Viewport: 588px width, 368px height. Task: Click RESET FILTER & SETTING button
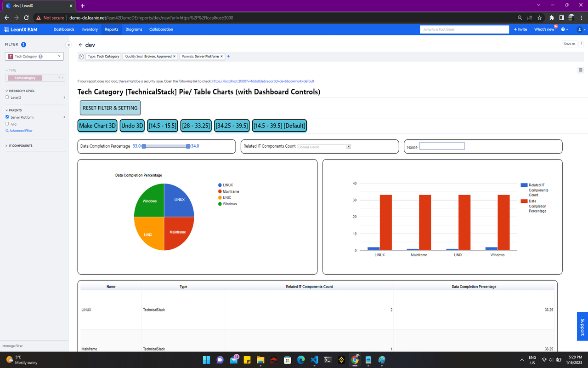point(110,108)
